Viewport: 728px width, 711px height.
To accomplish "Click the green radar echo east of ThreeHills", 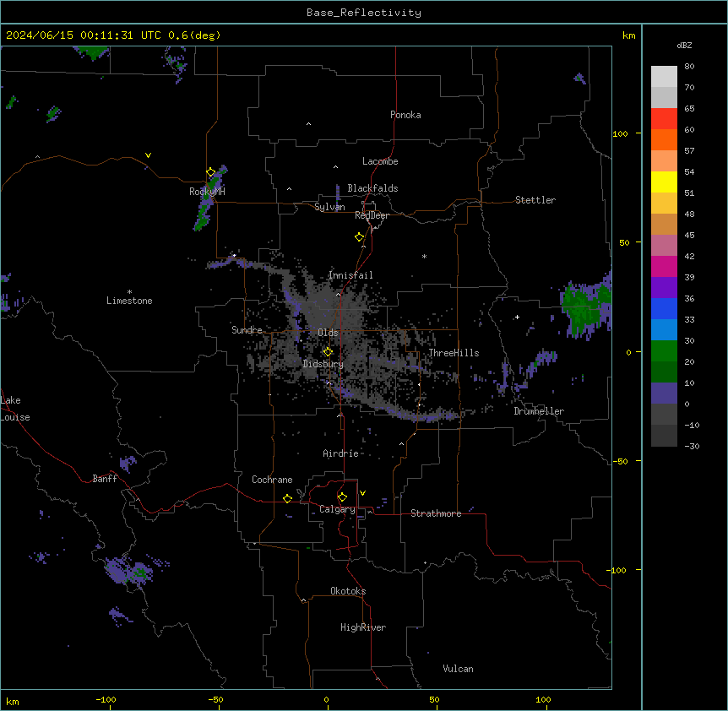I will [585, 307].
